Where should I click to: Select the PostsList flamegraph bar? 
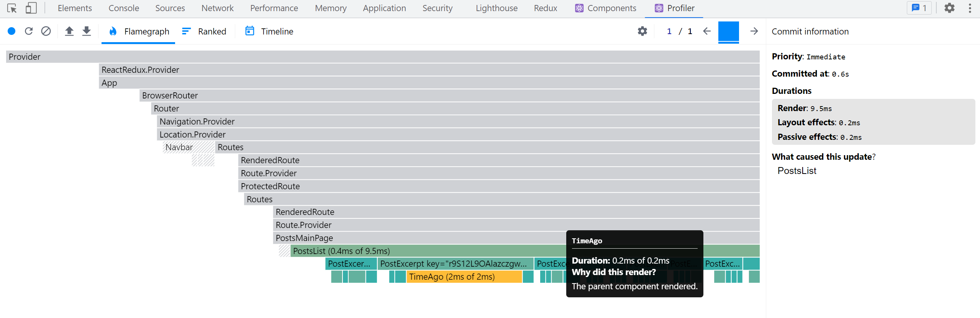421,251
